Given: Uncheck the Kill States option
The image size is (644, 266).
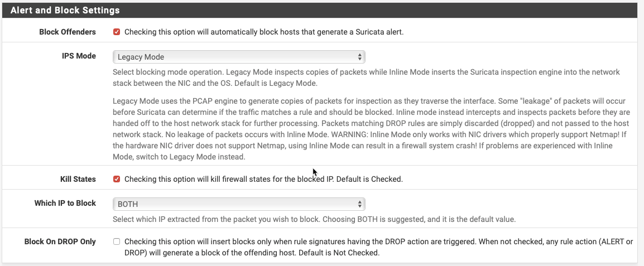Looking at the screenshot, I should point(117,180).
